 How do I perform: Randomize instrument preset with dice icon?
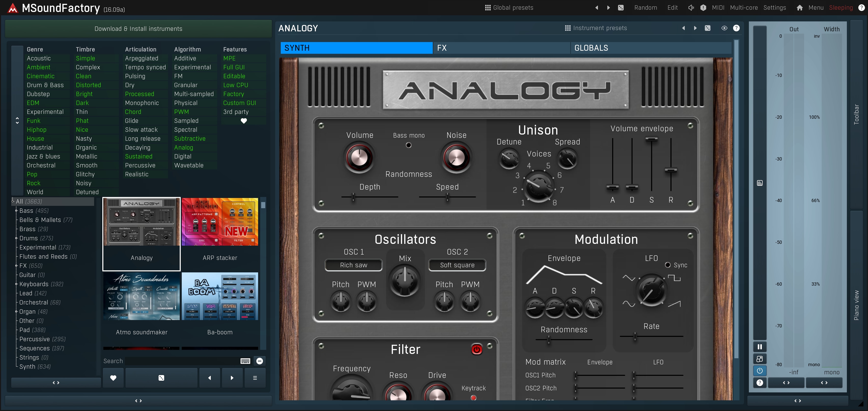click(708, 28)
